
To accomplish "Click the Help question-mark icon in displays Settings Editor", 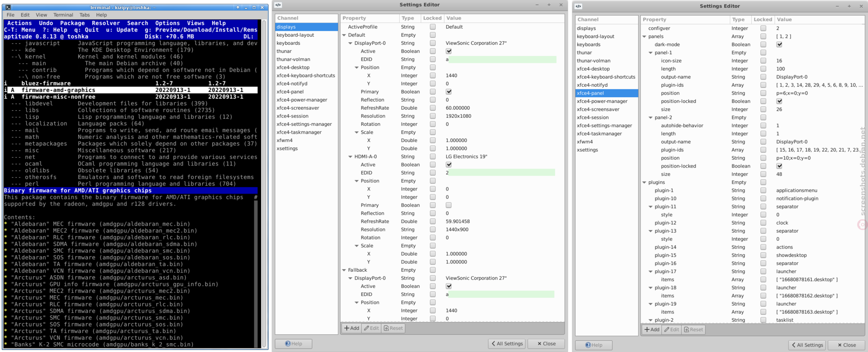I will (x=288, y=344).
